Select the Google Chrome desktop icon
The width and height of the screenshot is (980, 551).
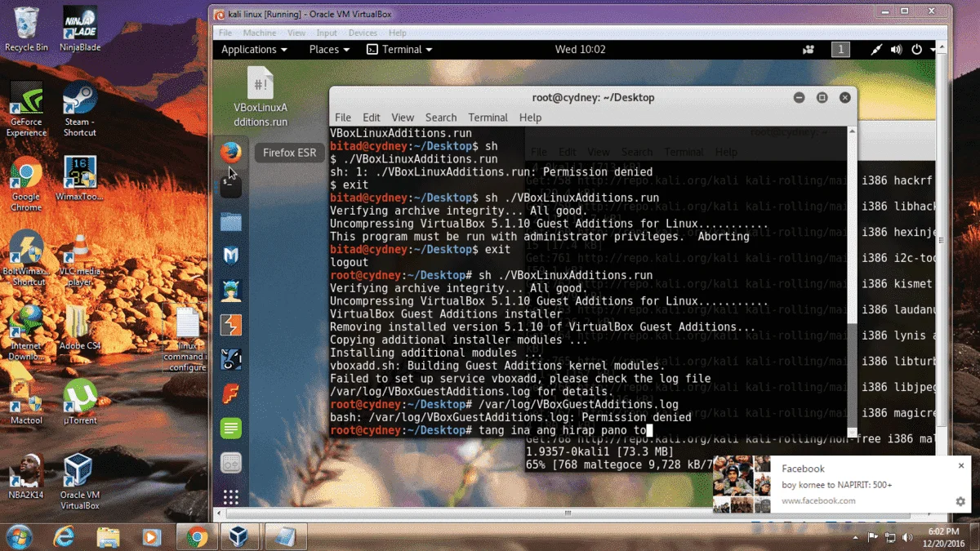26,184
